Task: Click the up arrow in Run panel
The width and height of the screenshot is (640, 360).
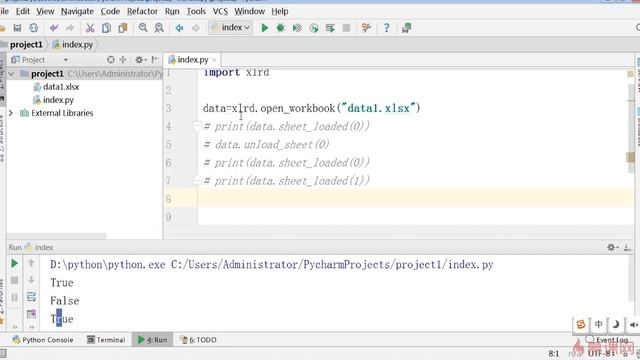Action: tap(31, 263)
